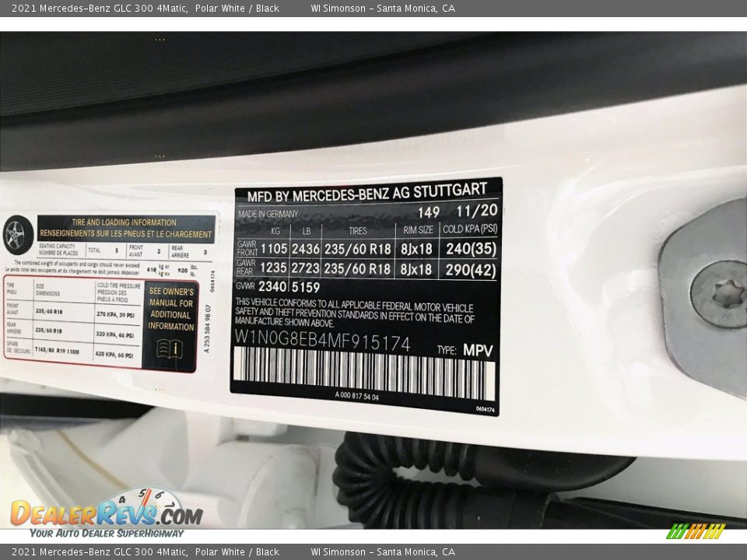Click "8Jx18" in the GAWR REAR row
This screenshot has height=560, width=747.
416,270
